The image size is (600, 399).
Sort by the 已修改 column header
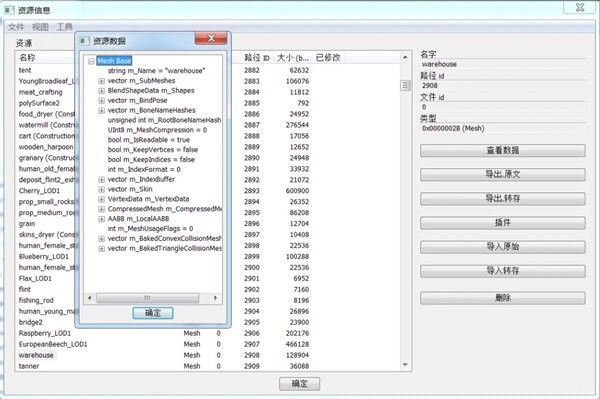328,58
